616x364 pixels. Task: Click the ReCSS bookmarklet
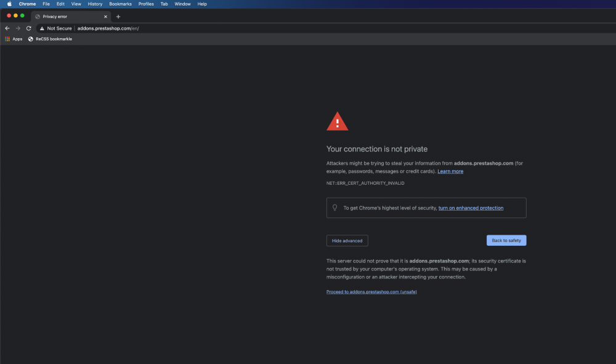click(x=49, y=39)
